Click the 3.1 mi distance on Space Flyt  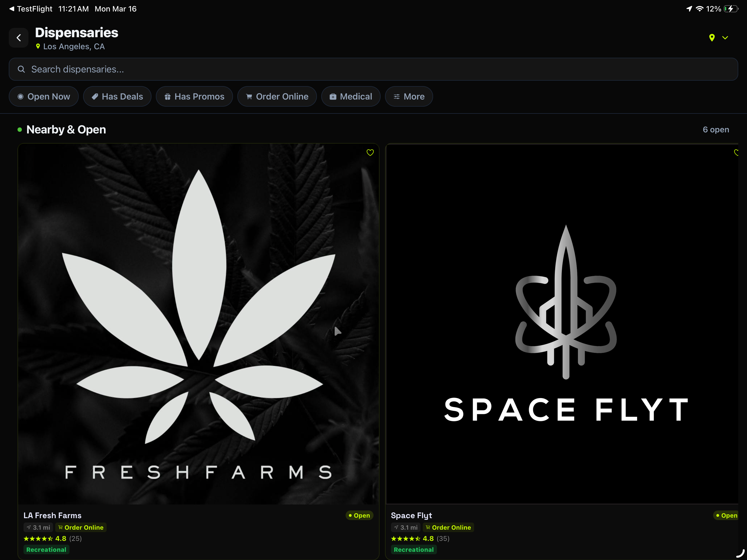[405, 527]
